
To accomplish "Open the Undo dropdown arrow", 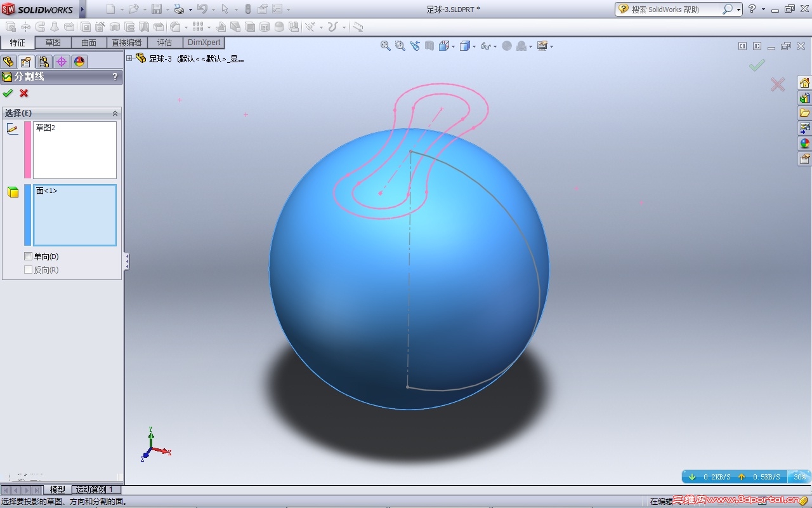I will point(213,10).
